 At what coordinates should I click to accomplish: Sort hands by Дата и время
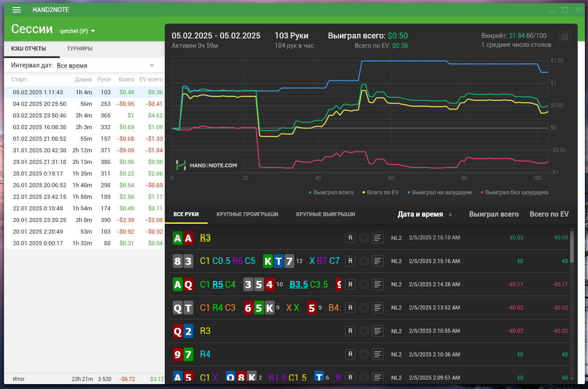(425, 214)
